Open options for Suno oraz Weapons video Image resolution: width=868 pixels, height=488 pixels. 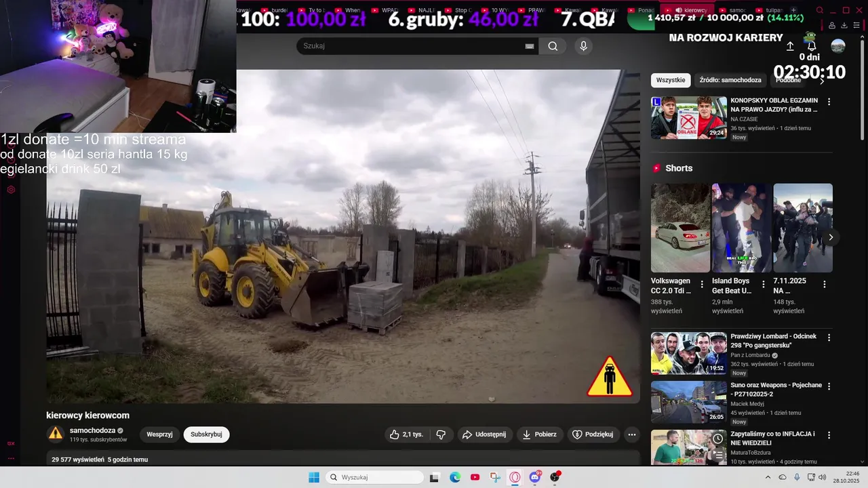pos(829,386)
